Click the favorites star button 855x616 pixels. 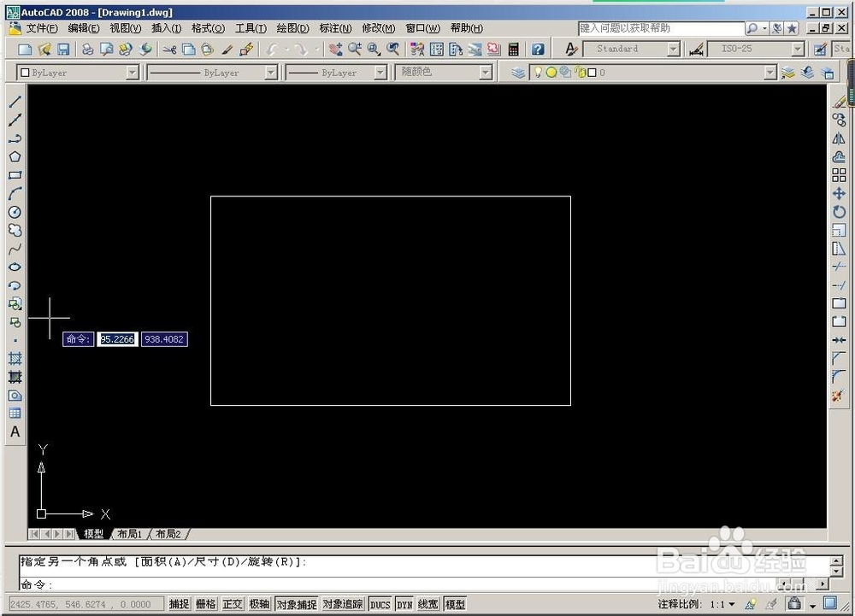pyautogui.click(x=793, y=28)
